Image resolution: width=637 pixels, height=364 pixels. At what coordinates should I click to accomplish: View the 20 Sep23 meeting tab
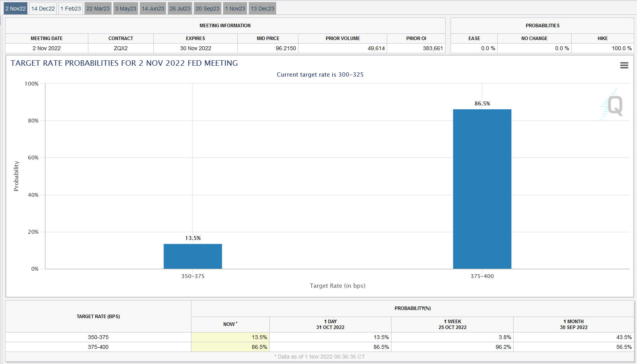pyautogui.click(x=207, y=9)
